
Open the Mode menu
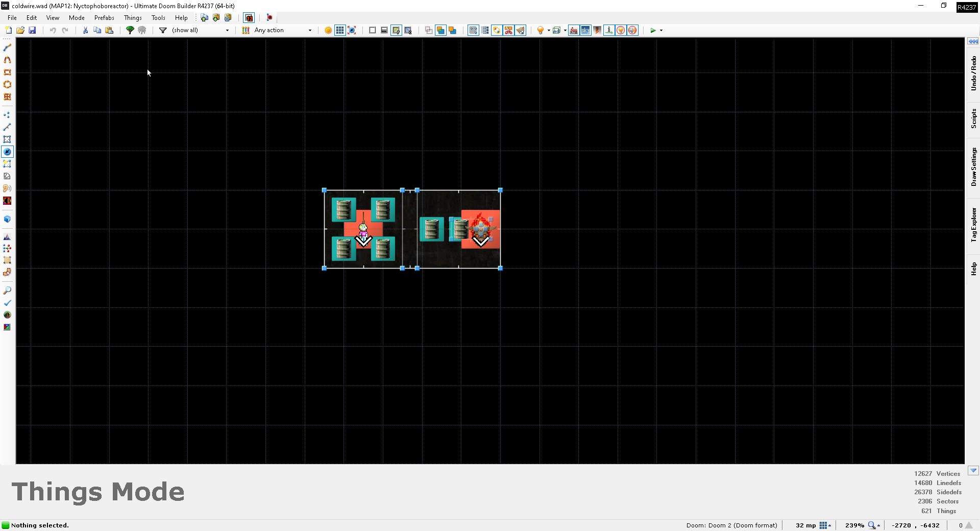77,17
